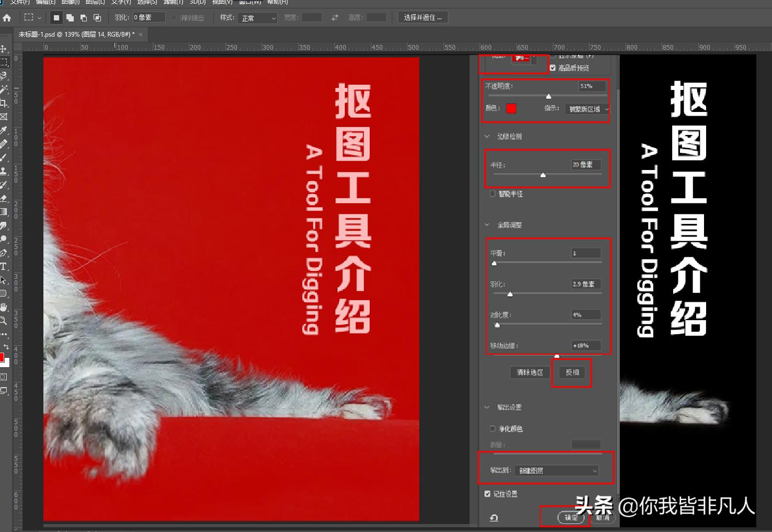772x532 pixels.
Task: Click the red 颜色 color swatch
Action: click(511, 109)
